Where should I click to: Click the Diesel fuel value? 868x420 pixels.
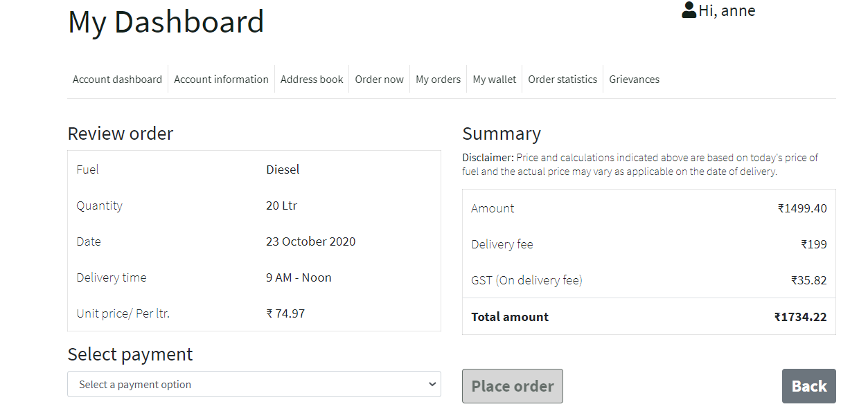(283, 170)
